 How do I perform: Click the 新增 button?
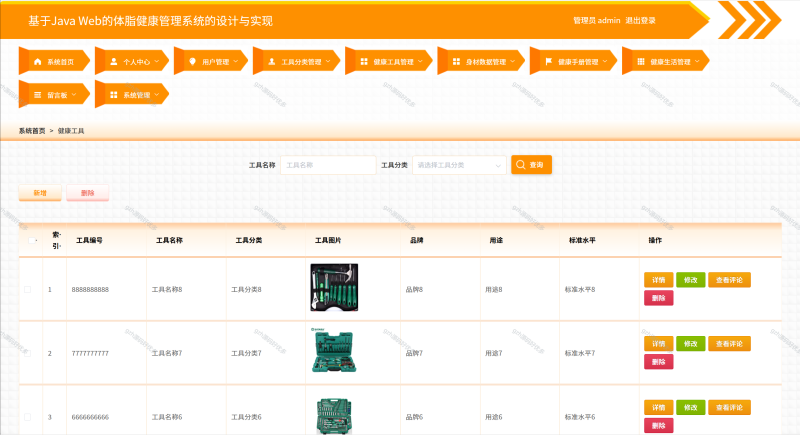(40, 193)
